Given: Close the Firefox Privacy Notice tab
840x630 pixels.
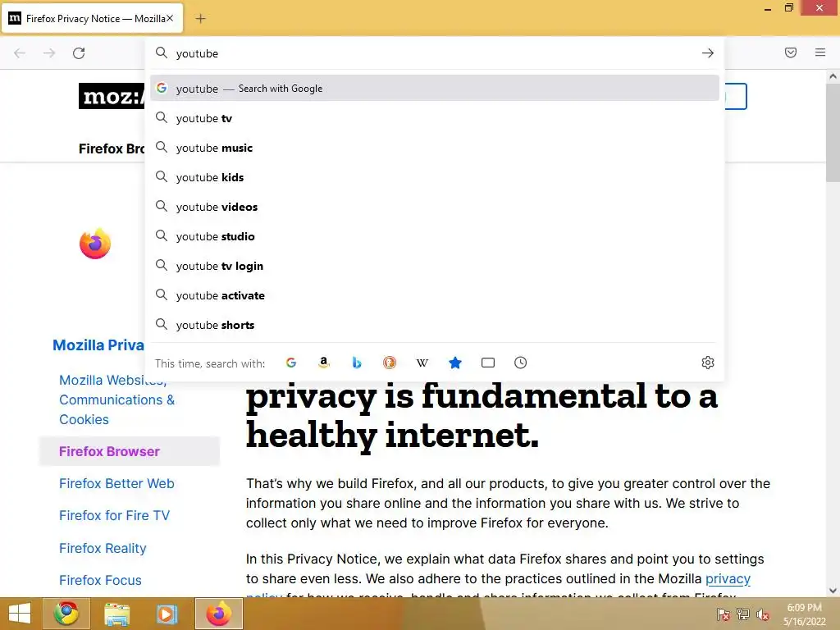Looking at the screenshot, I should (170, 18).
